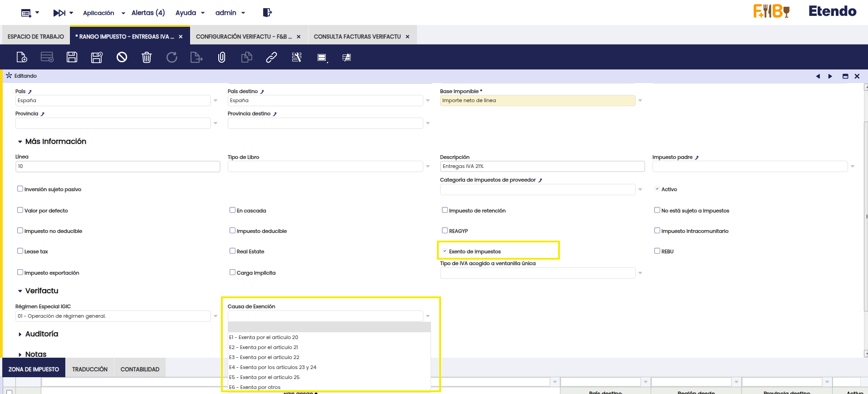868x394 pixels.
Task: Click the new document toolbar icon
Action: click(22, 57)
